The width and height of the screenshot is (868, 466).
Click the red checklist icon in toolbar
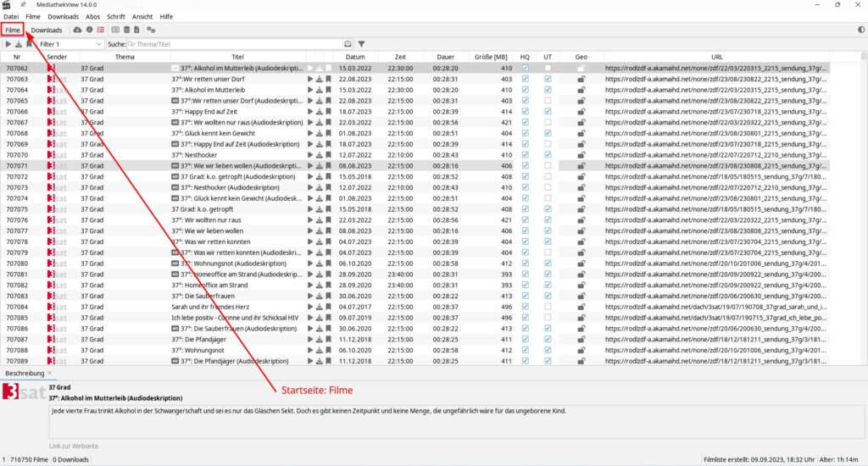(100, 30)
